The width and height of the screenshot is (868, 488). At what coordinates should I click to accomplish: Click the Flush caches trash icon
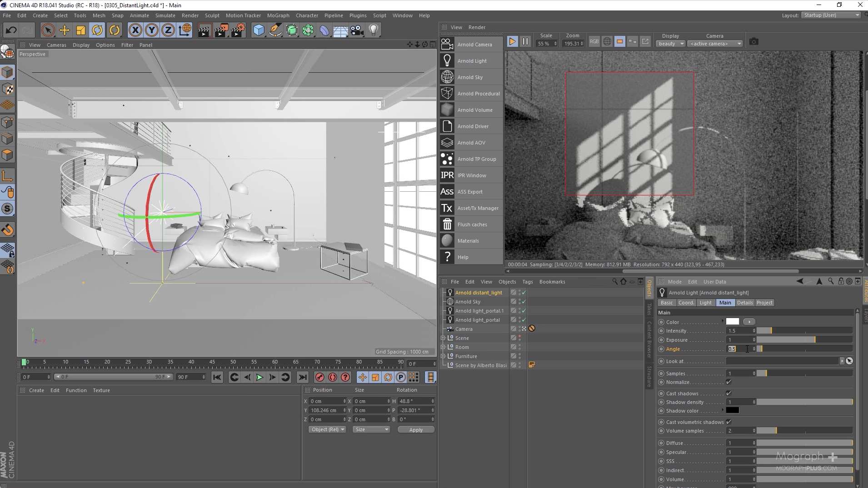tap(447, 224)
